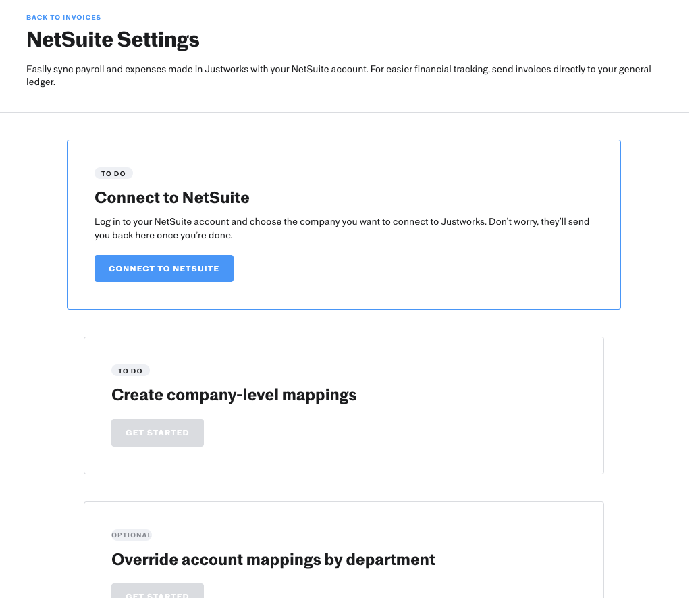Select Override account mappings by department heading
This screenshot has width=700, height=598.
[273, 560]
